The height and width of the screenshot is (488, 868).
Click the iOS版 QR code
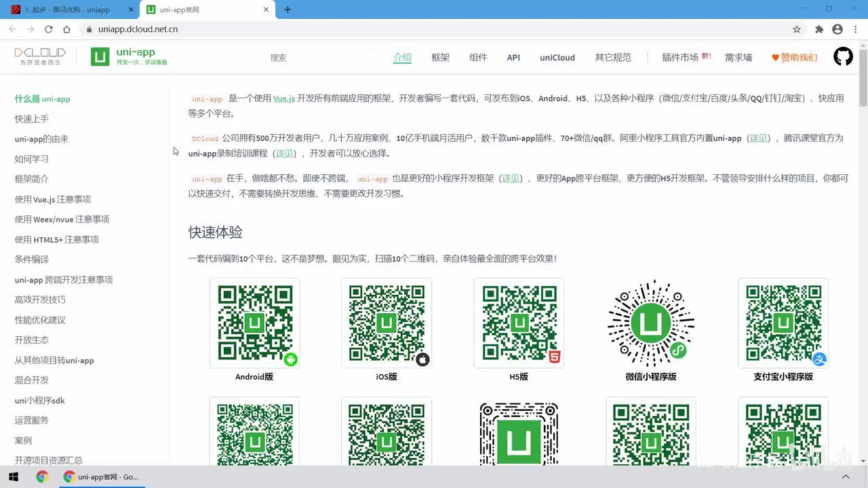(x=387, y=323)
